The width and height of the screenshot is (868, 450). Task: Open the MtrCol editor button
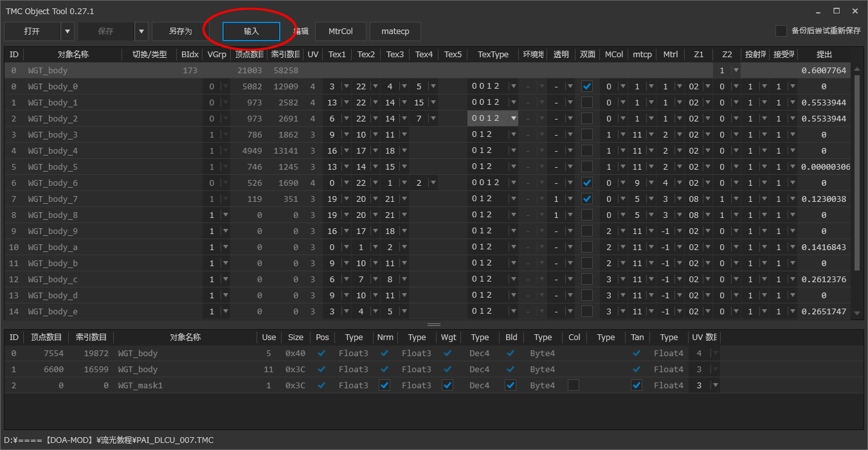tap(341, 31)
